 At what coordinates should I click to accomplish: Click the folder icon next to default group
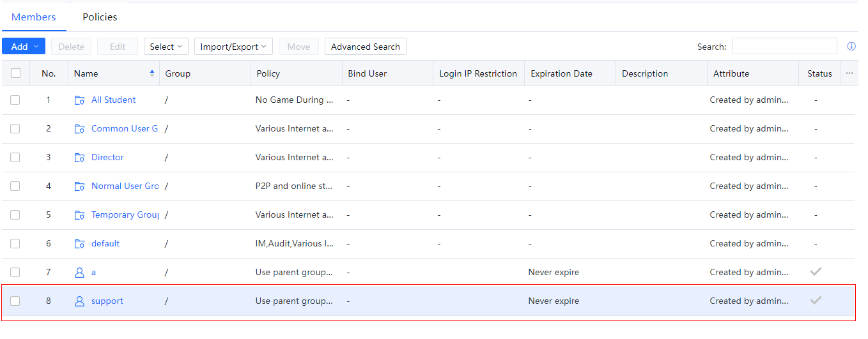point(79,244)
